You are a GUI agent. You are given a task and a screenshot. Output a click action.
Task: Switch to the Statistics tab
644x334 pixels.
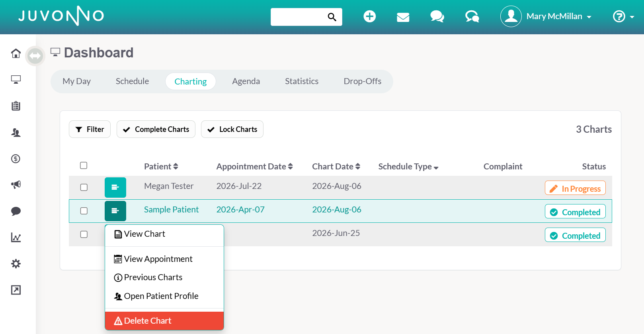(x=302, y=81)
